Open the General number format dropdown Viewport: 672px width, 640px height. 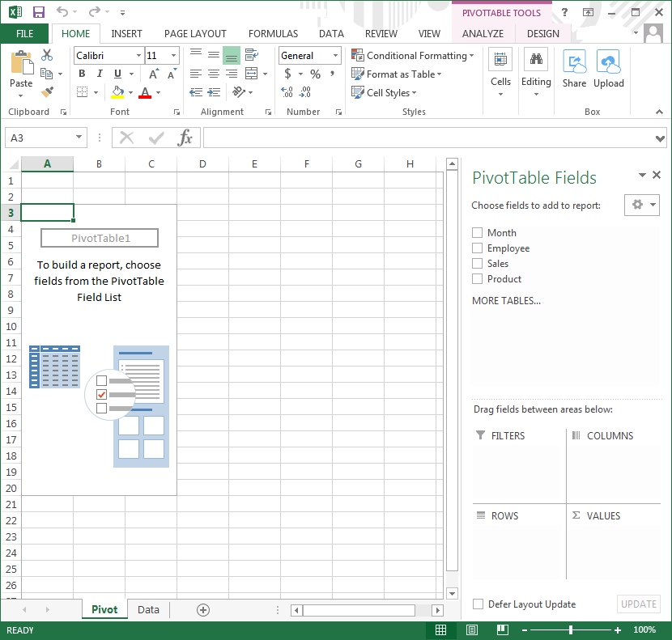pyautogui.click(x=335, y=55)
